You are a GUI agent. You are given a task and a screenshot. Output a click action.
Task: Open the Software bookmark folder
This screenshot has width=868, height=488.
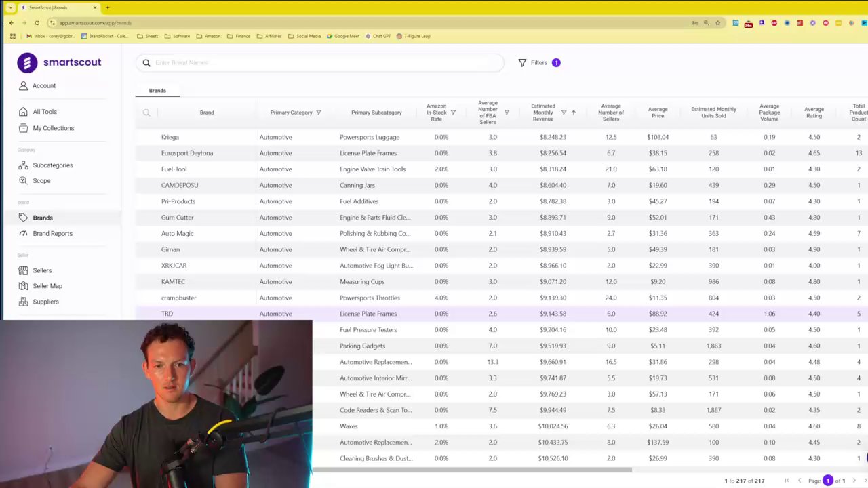[x=177, y=37]
